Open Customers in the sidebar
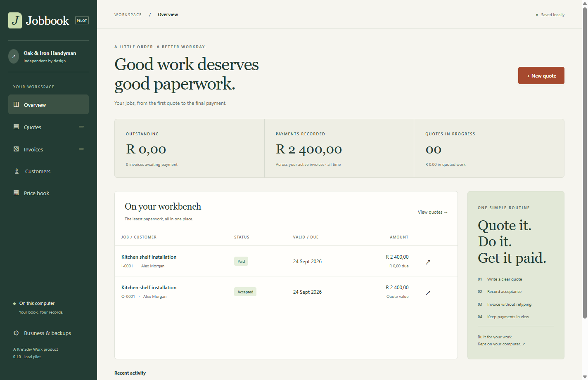Viewport: 588px width, 380px height. pos(48,171)
